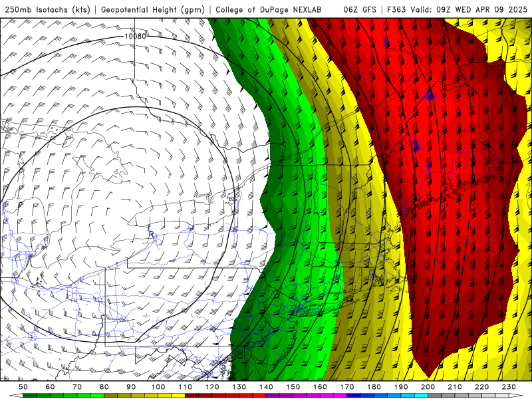532x399 pixels.
Task: Click the 'Valid: 09Z WED APR 09 2025' text
Action: (x=469, y=9)
